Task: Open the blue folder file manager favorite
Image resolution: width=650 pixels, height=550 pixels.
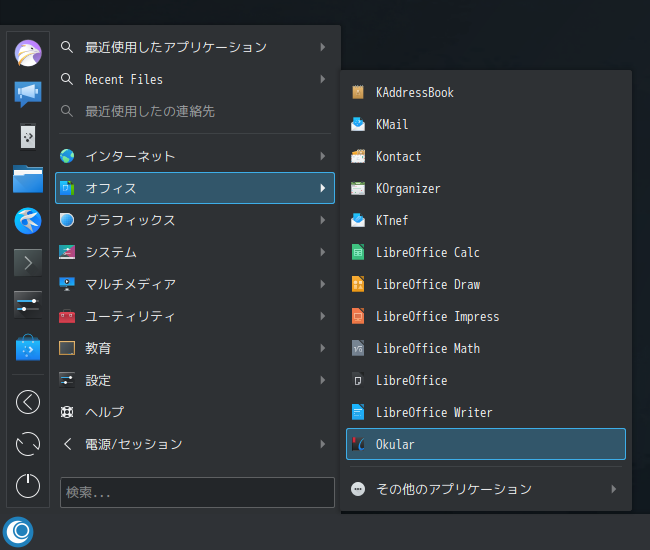Action: (x=28, y=179)
